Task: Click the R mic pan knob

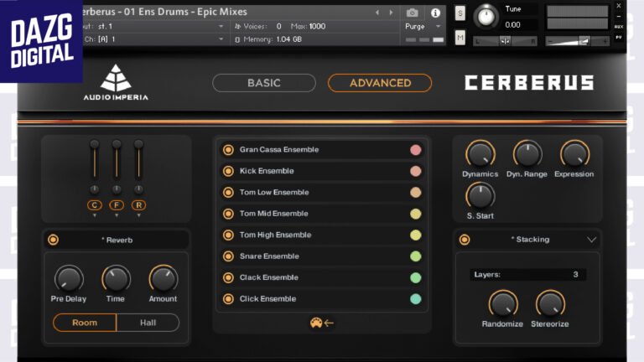Action: pos(139,189)
